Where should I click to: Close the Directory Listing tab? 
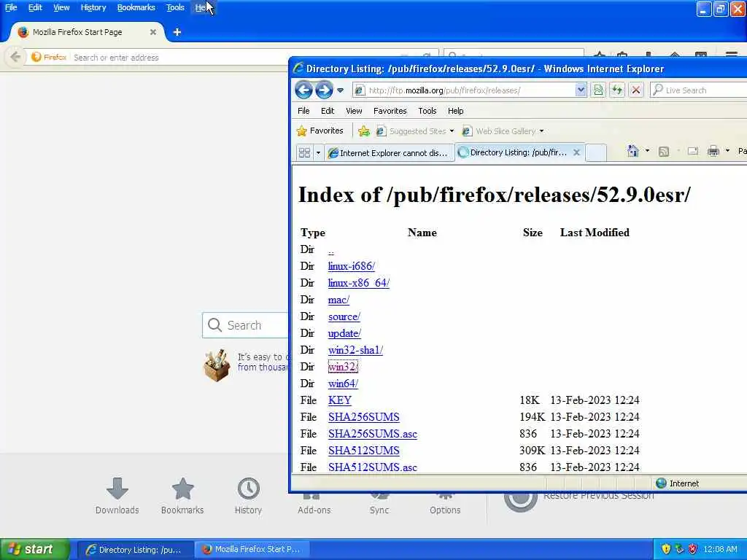576,152
